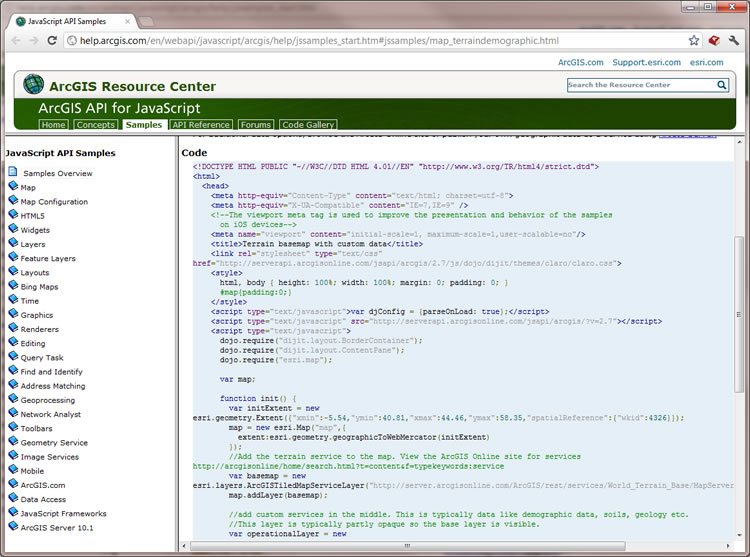
Task: Click the browser back arrow
Action: [16, 41]
